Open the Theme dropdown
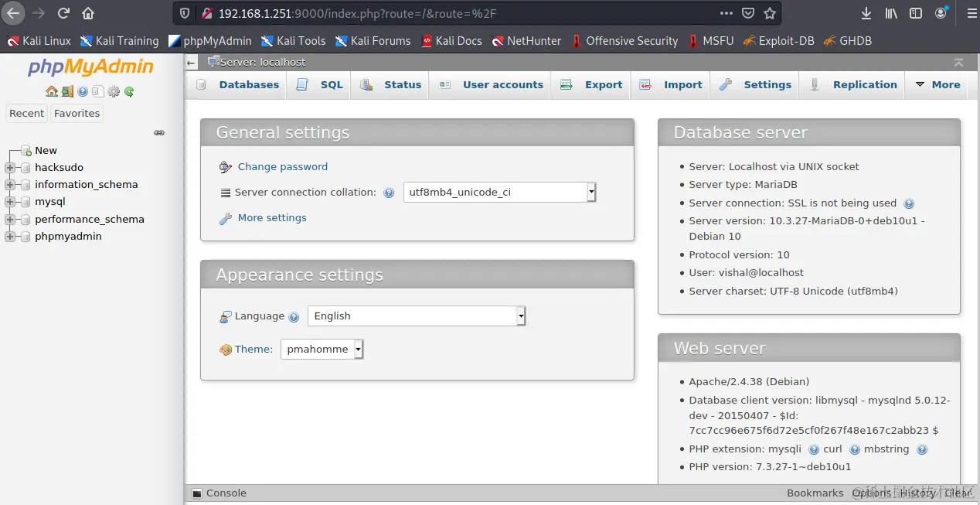This screenshot has height=505, width=980. coord(322,350)
